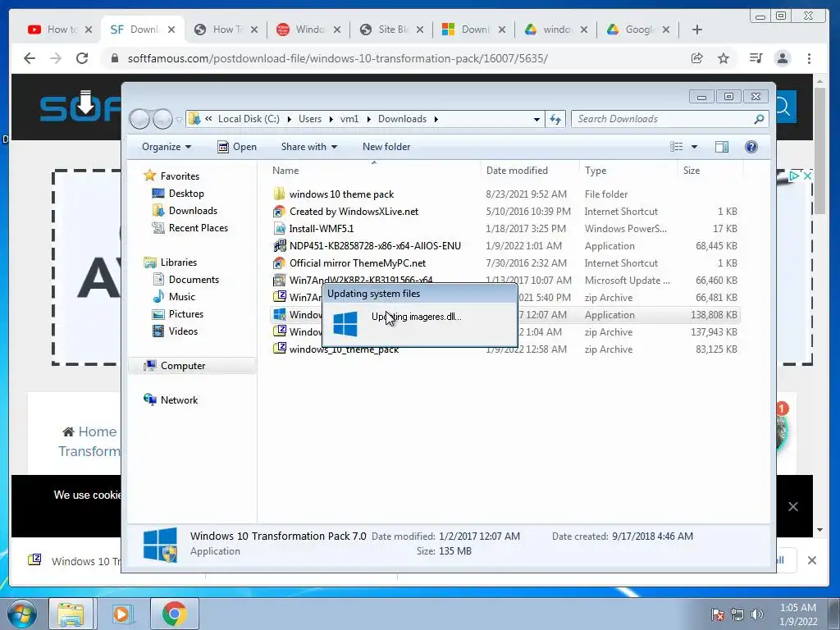Viewport: 840px width, 630px height.
Task: Bookmark this page with star icon
Action: click(x=724, y=58)
